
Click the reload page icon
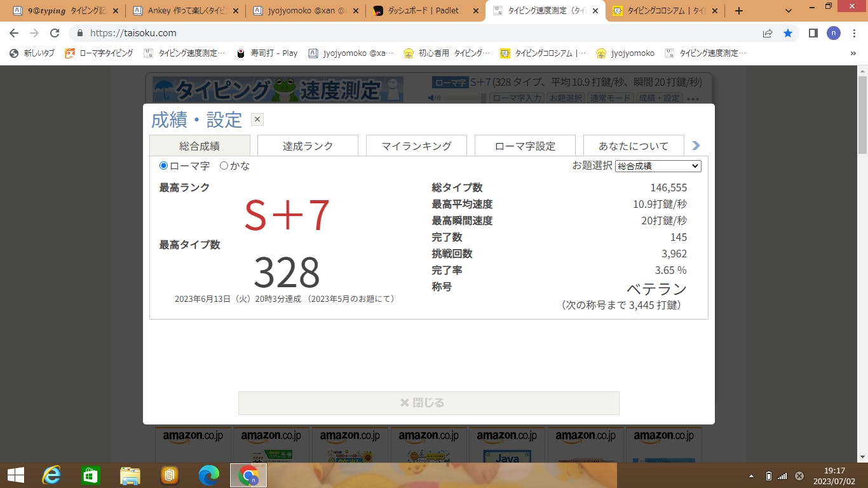point(55,33)
